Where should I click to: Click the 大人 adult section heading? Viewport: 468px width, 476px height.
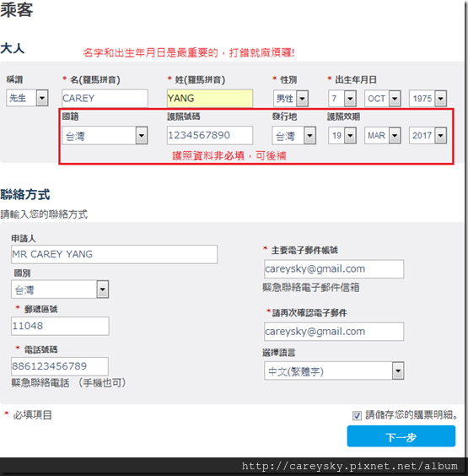pyautogui.click(x=13, y=48)
